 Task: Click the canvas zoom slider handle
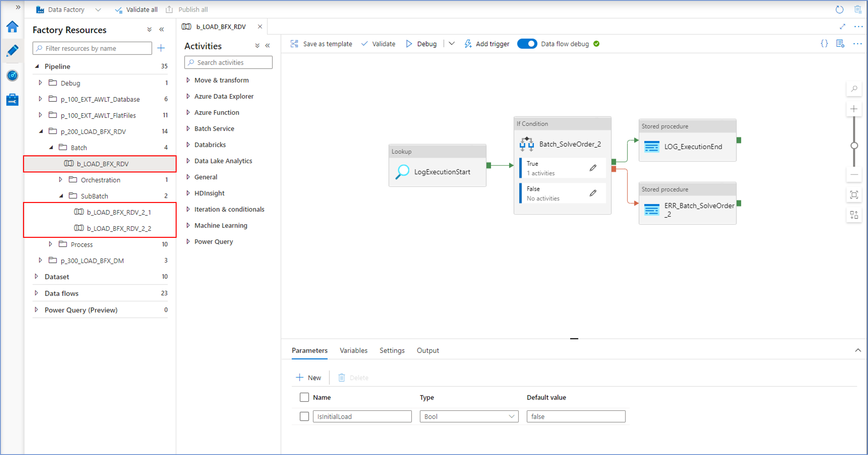854,145
